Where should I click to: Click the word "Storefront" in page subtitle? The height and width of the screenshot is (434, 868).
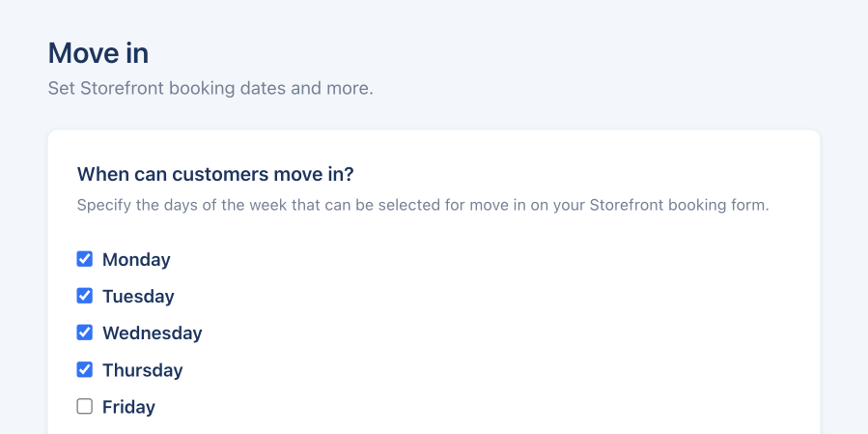[123, 88]
